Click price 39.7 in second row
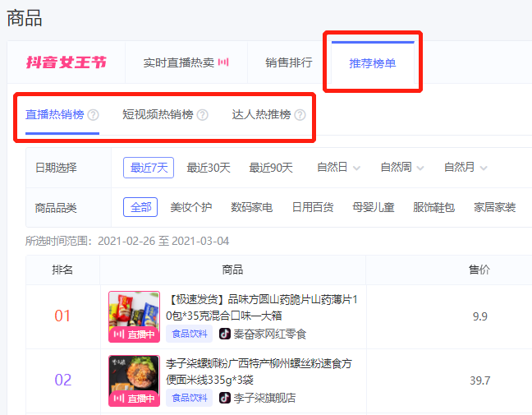Screen dimensions: 532x415 coord(479,380)
